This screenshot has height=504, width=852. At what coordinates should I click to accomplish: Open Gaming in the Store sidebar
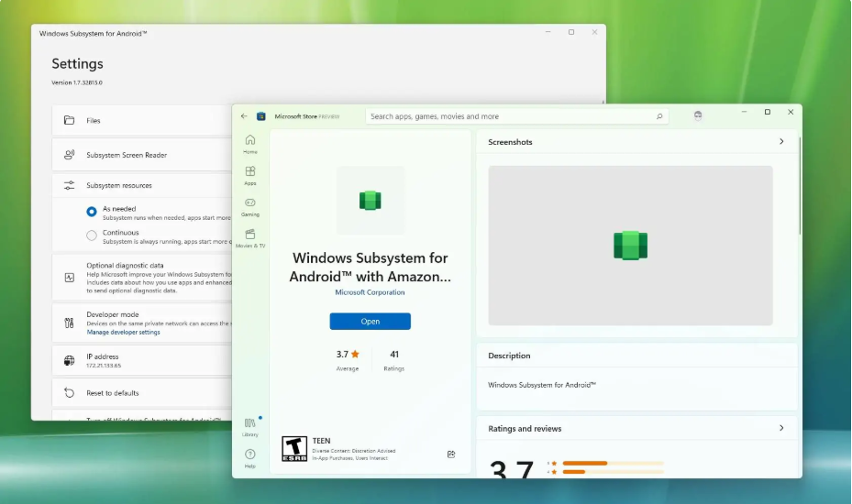pos(250,207)
